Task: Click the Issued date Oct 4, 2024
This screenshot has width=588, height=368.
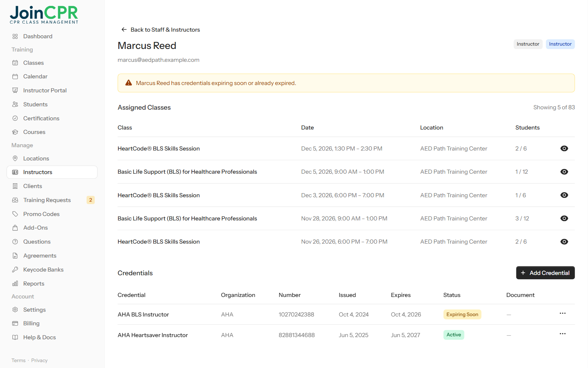Action: 354,315
